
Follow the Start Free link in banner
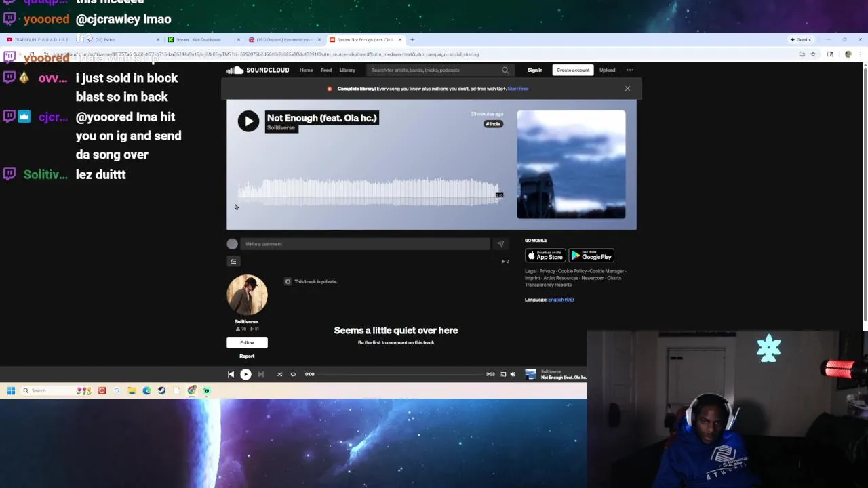tap(517, 89)
